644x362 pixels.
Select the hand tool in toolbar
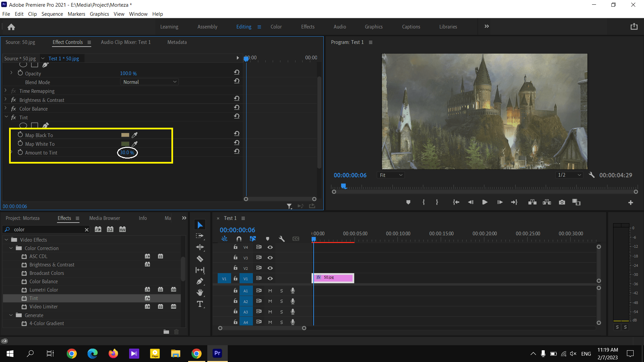pos(200,292)
